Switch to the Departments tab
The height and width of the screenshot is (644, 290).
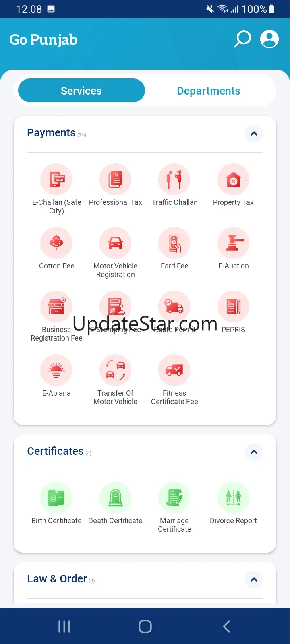coord(209,91)
